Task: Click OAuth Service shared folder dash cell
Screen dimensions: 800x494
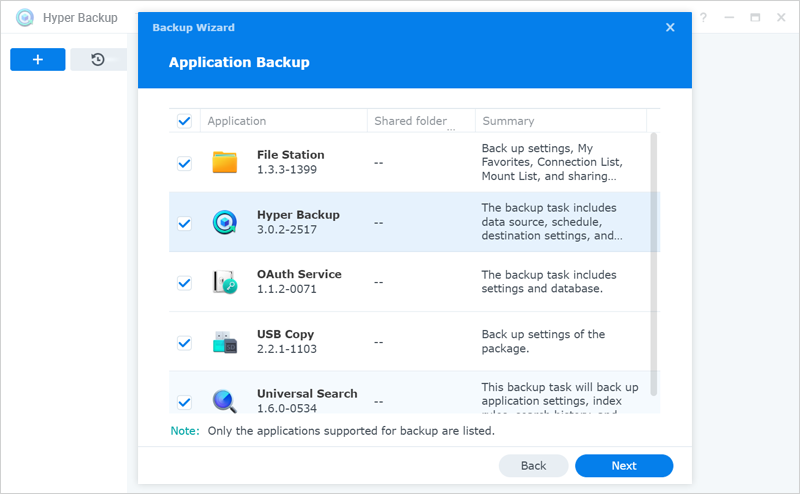Action: (x=378, y=282)
